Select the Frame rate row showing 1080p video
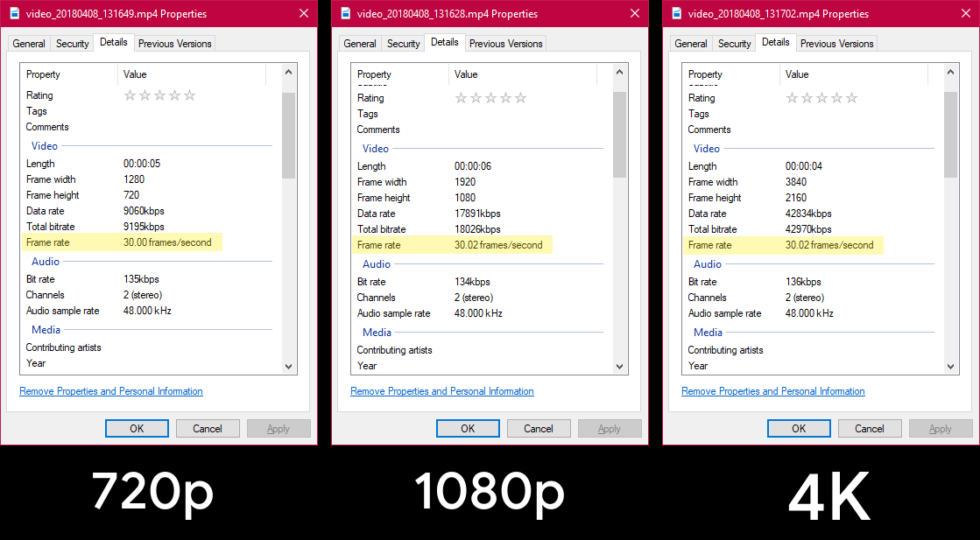The width and height of the screenshot is (980, 540). point(449,245)
